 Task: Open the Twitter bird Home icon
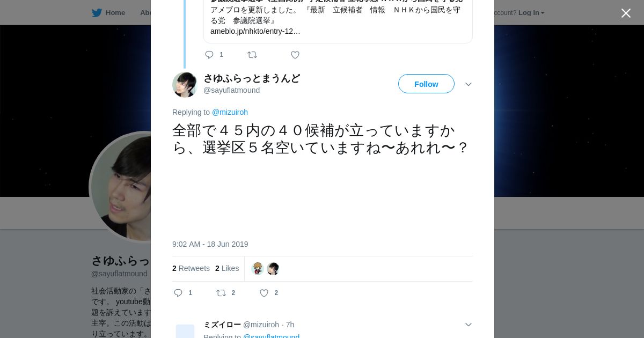click(x=97, y=12)
